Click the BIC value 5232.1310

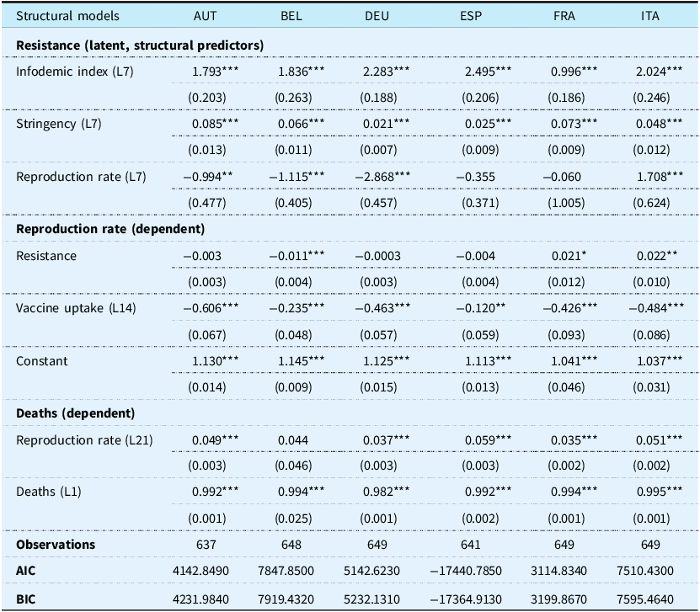coord(371,599)
